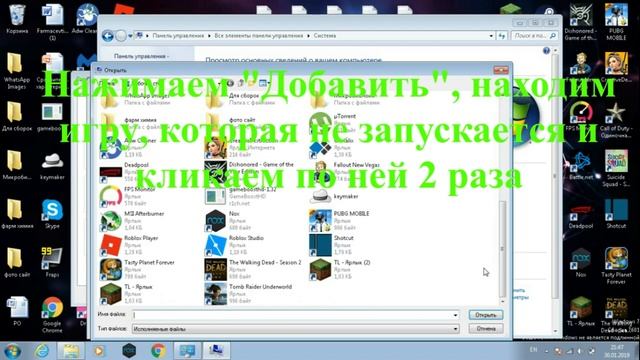Select TL - Ярлык (2) file entry
Image resolution: width=640 pixels, height=360 pixels.
(340, 270)
